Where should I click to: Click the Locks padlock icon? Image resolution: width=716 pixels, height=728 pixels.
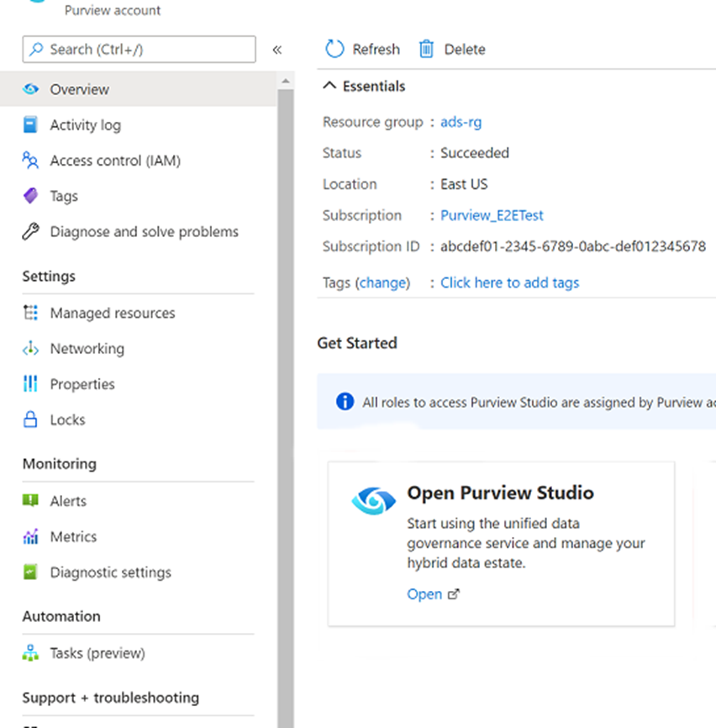pos(30,419)
